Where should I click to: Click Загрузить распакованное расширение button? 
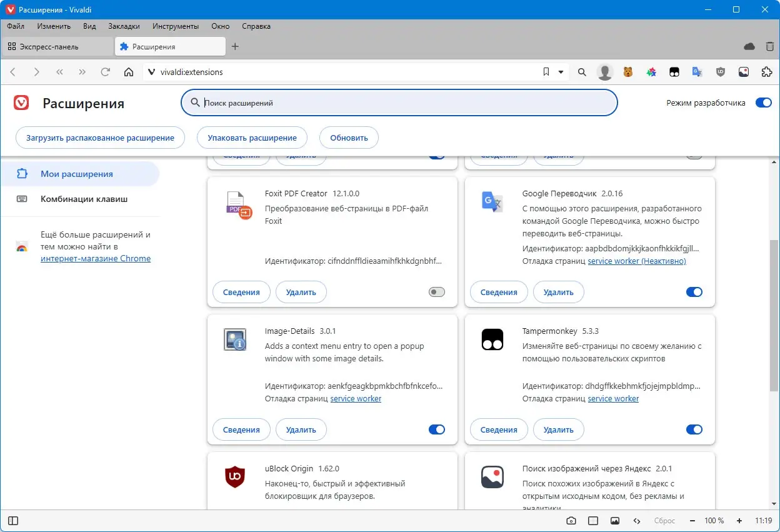point(101,138)
